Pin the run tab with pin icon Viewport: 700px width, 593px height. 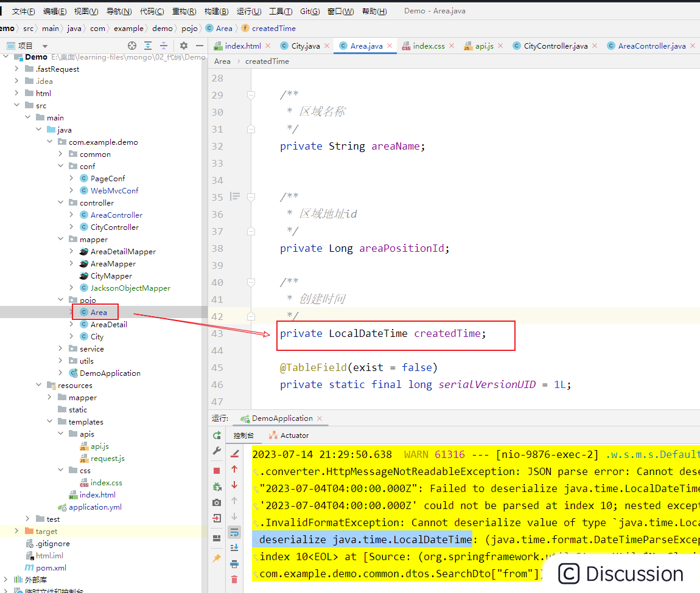[x=217, y=558]
